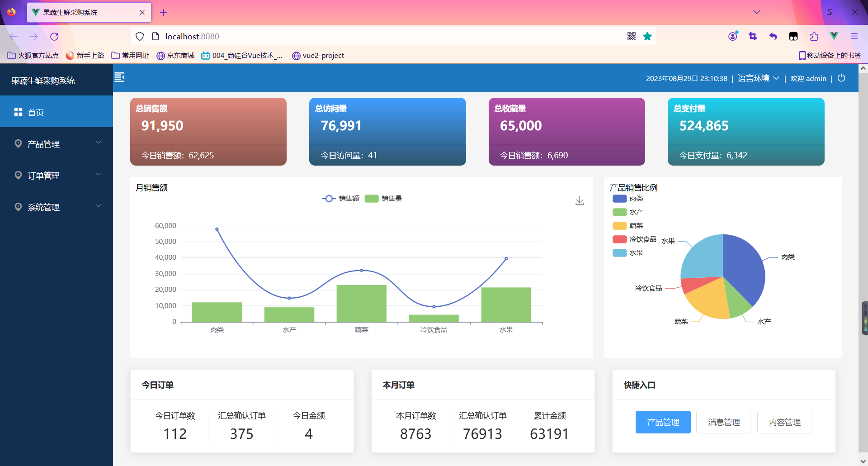Open the QR code icon in the address bar
868x466 pixels.
click(632, 36)
